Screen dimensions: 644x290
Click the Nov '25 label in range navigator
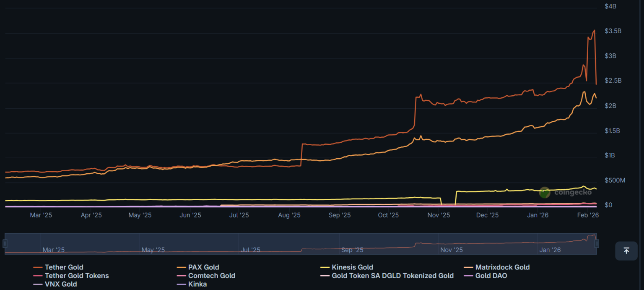click(x=452, y=250)
